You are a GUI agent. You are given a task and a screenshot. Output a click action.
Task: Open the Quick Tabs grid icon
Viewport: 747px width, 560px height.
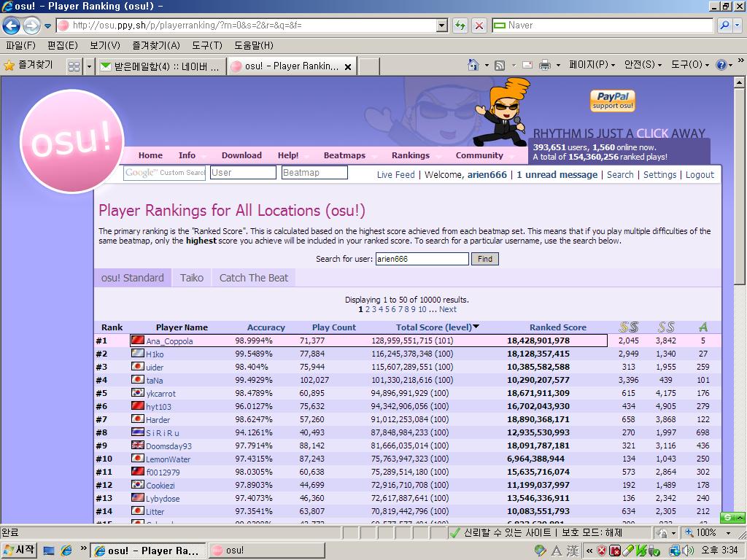(x=74, y=66)
